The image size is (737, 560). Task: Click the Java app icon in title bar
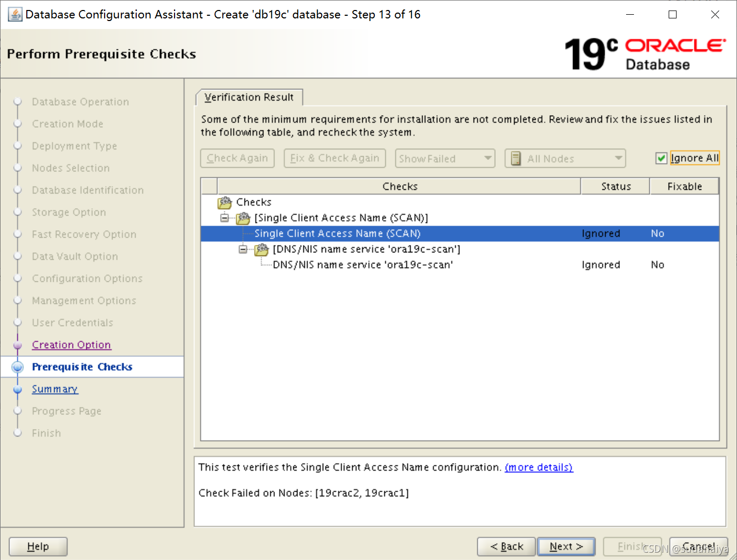pyautogui.click(x=15, y=14)
